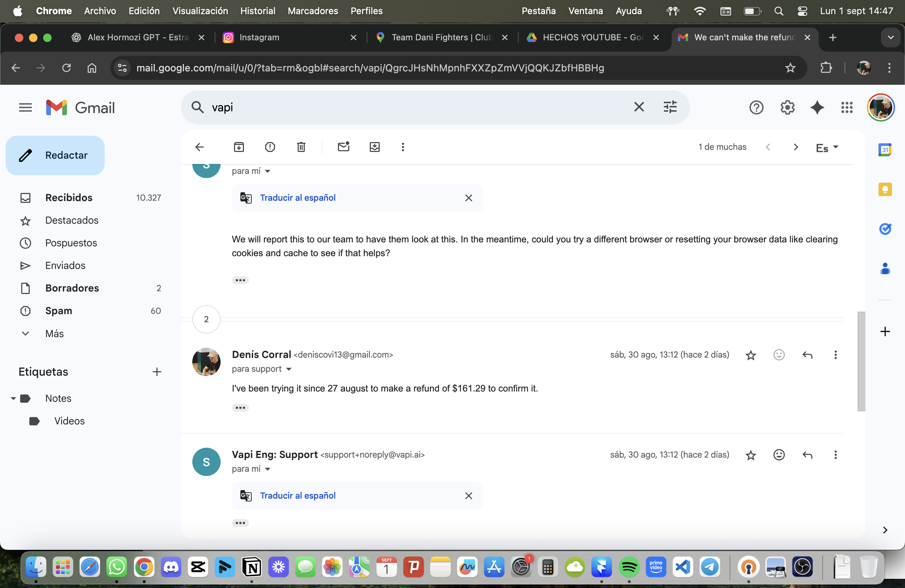The width and height of the screenshot is (905, 588).
Task: Delete the conversation with trash icon
Action: click(301, 147)
